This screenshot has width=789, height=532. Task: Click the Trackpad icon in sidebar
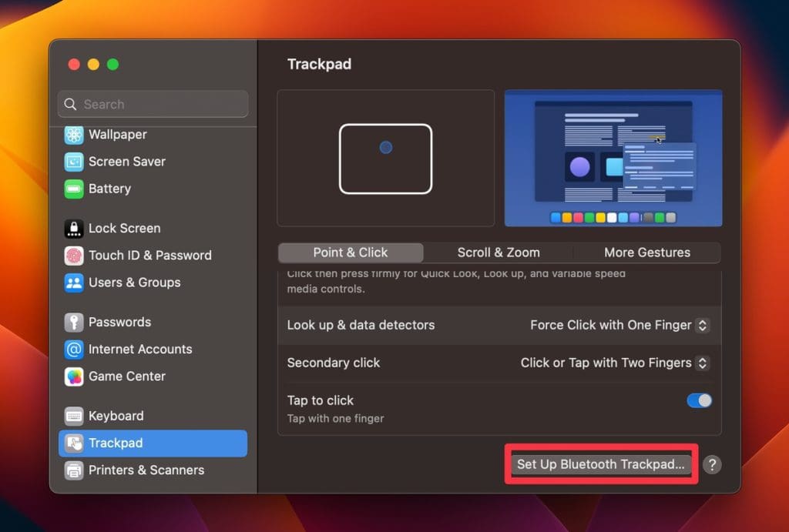pos(74,443)
